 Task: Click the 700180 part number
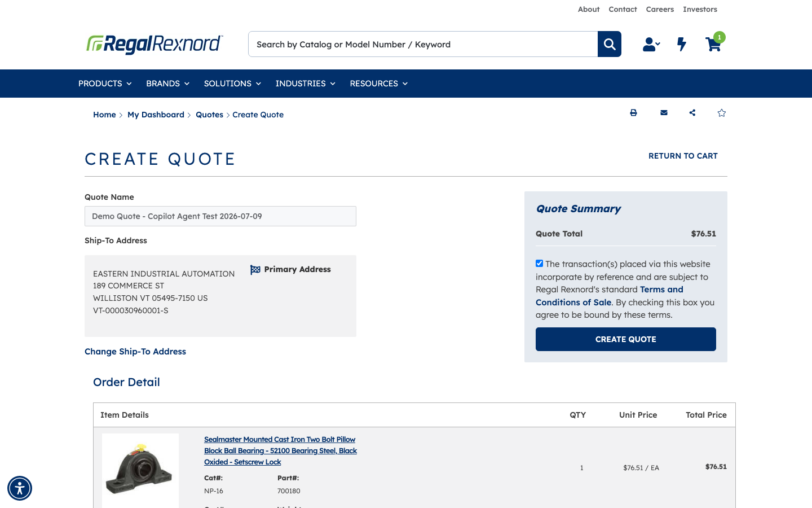coord(289,491)
